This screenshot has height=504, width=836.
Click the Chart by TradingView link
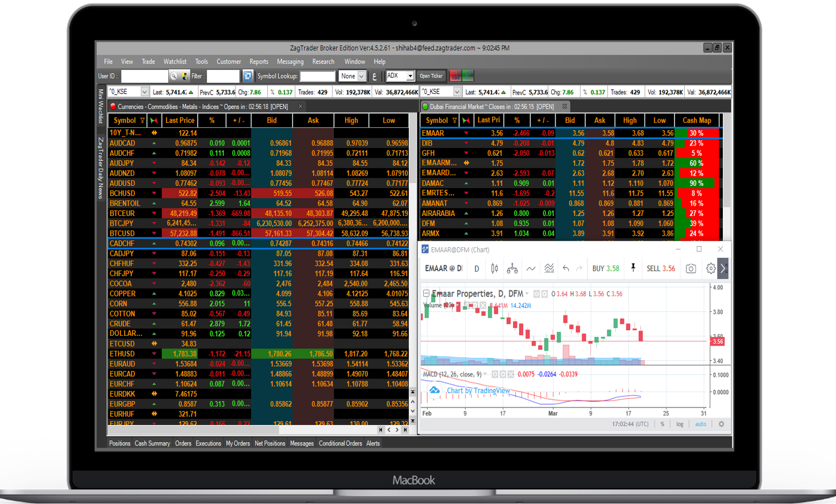pos(478,390)
